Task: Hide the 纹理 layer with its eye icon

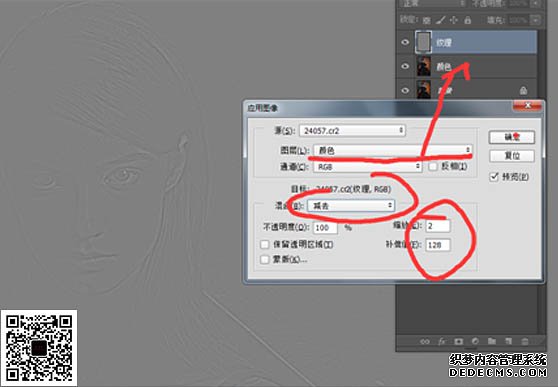Action: click(405, 42)
